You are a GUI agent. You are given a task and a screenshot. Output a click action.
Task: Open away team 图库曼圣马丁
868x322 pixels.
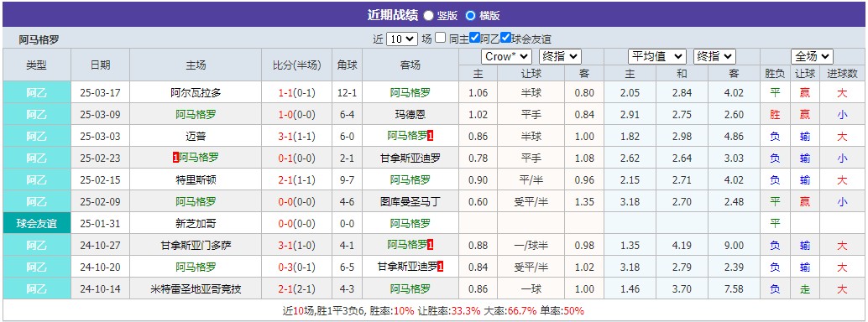[x=410, y=201]
